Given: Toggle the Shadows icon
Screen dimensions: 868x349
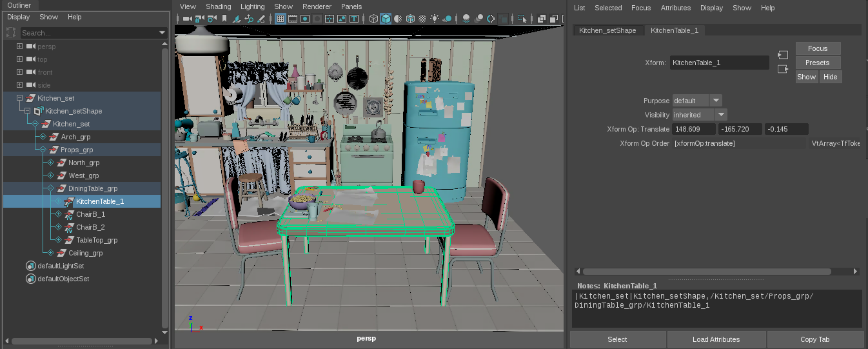Looking at the screenshot, I should (x=447, y=19).
